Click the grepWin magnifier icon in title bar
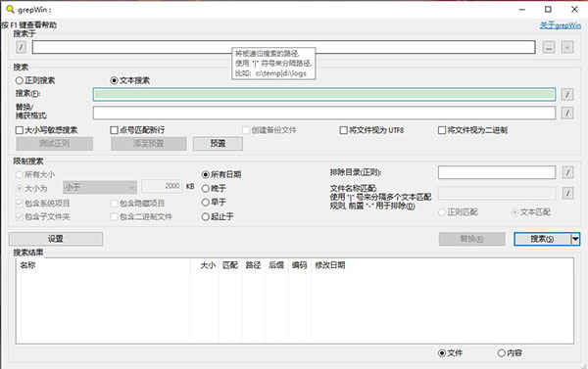The image size is (588, 369). [11, 10]
